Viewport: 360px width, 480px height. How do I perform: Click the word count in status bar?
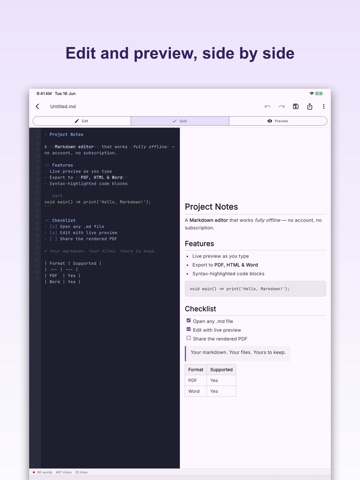click(45, 472)
